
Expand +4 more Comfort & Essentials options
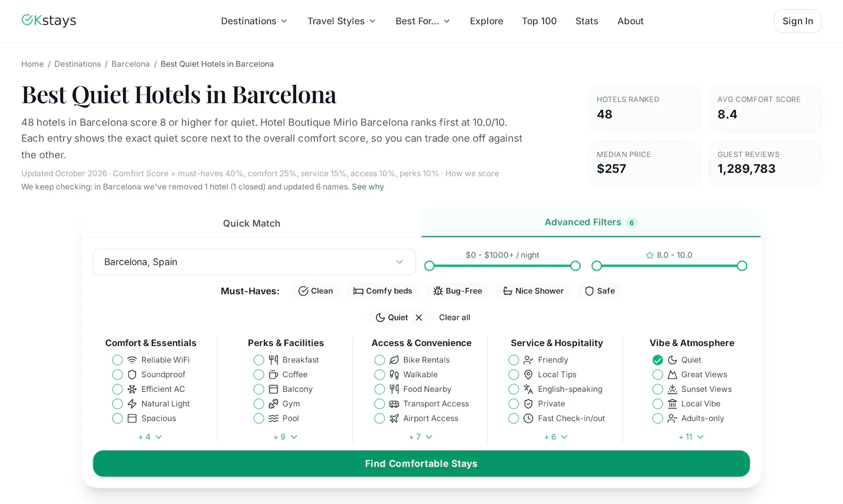point(150,437)
